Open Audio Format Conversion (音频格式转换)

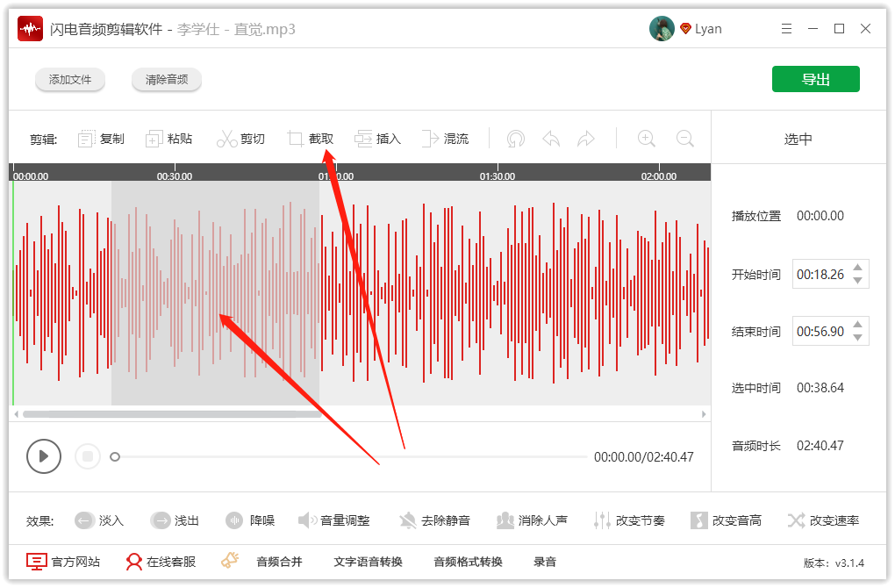pos(468,562)
